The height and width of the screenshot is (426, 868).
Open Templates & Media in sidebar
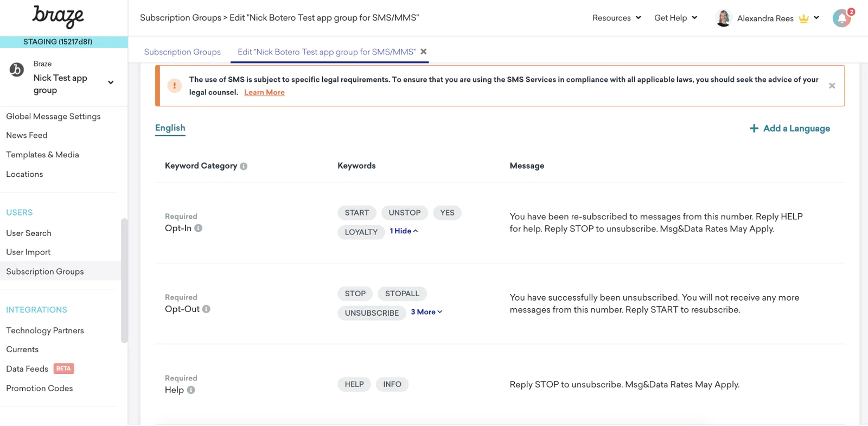pos(42,155)
